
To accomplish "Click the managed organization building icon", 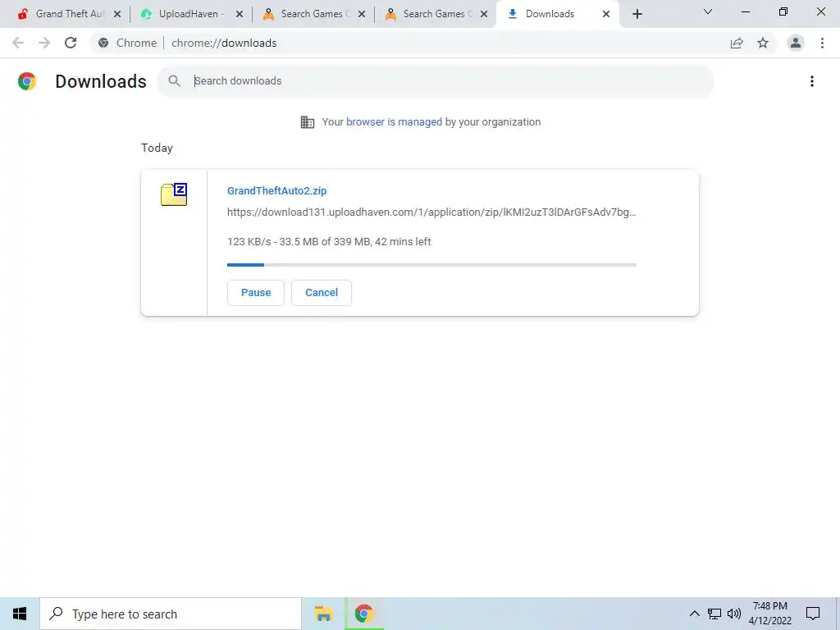I will click(x=308, y=122).
